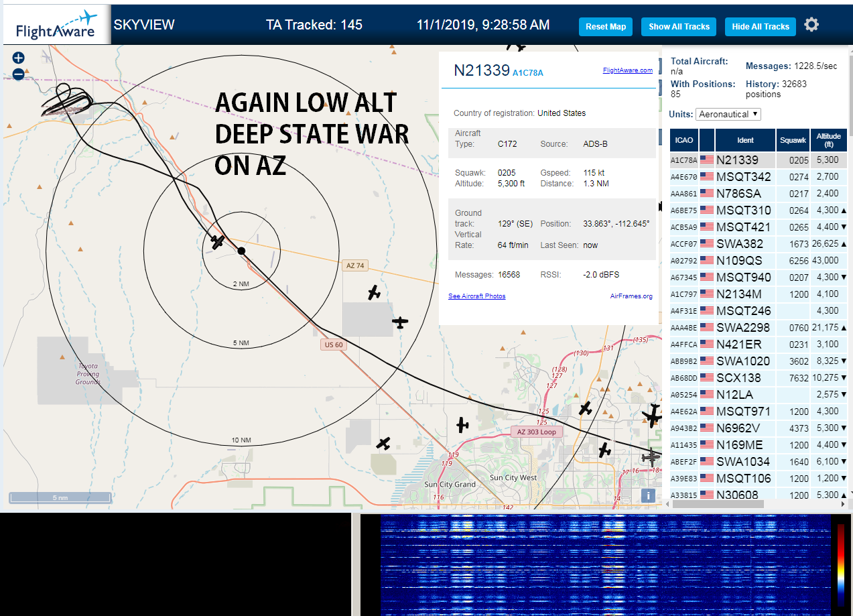Select the MSQT342 aircraft row
The width and height of the screenshot is (853, 616).
coord(759,177)
